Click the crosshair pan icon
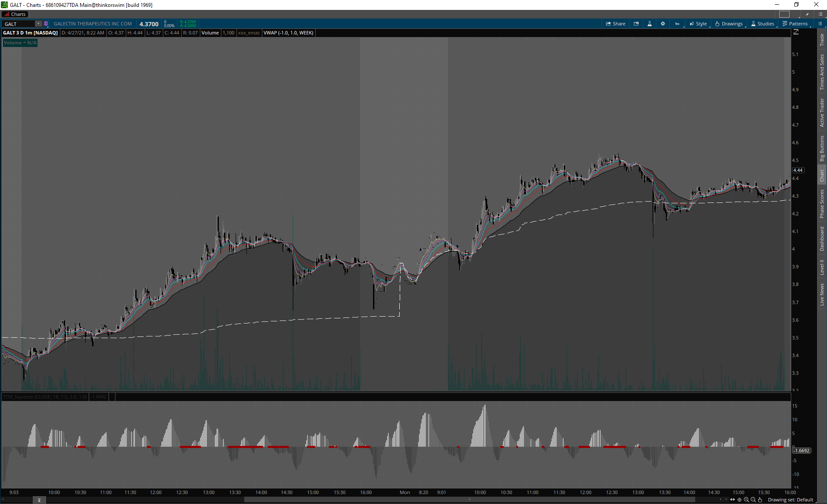Viewport: 827px width, 504px height. pos(740,500)
